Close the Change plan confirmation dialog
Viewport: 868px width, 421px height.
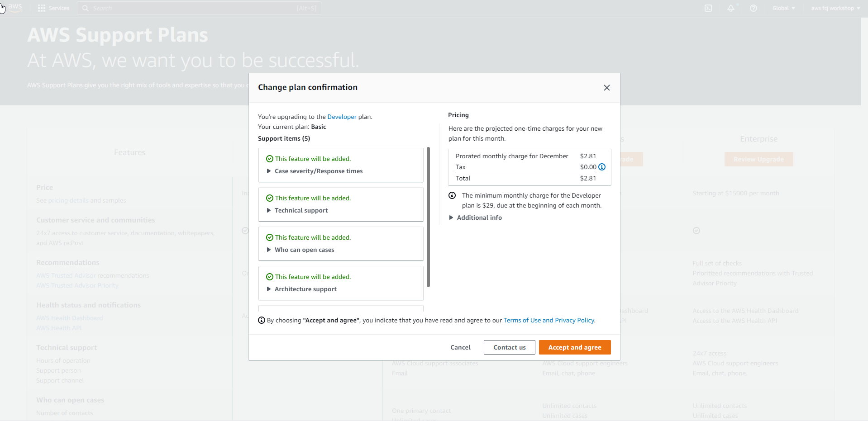coord(607,88)
